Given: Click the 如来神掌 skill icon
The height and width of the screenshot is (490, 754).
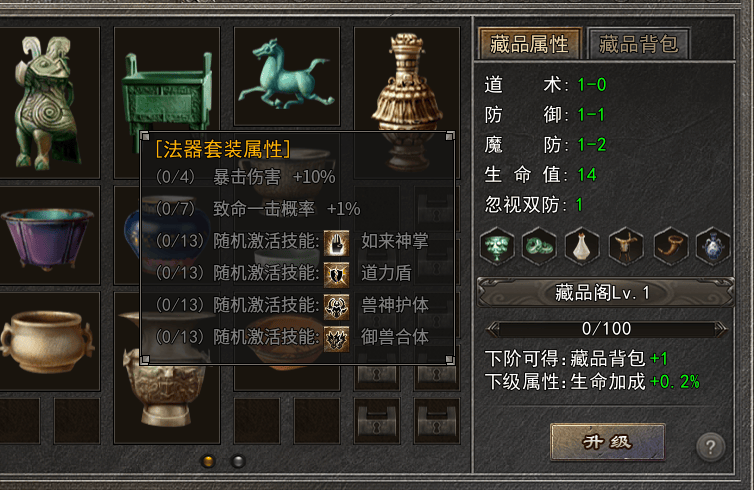Looking at the screenshot, I should (336, 243).
